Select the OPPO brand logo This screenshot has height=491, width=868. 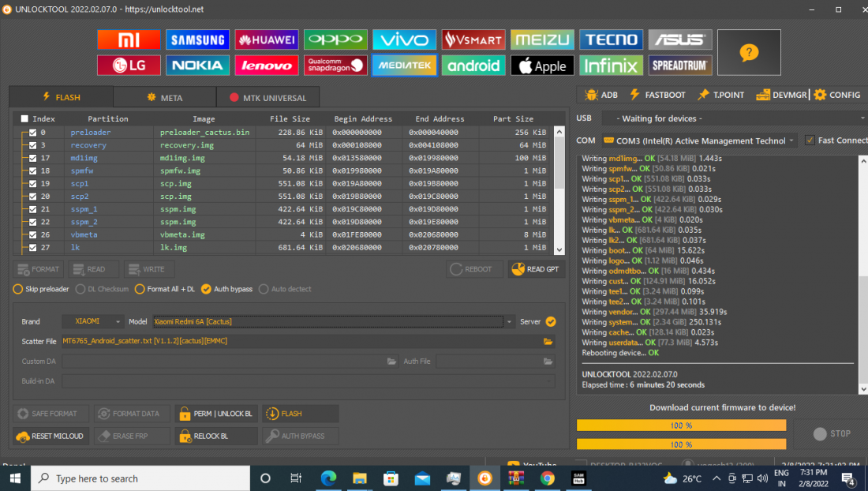335,39
